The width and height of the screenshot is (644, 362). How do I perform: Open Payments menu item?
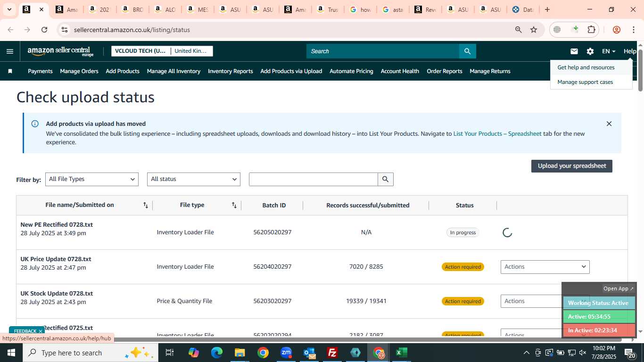[x=40, y=71]
